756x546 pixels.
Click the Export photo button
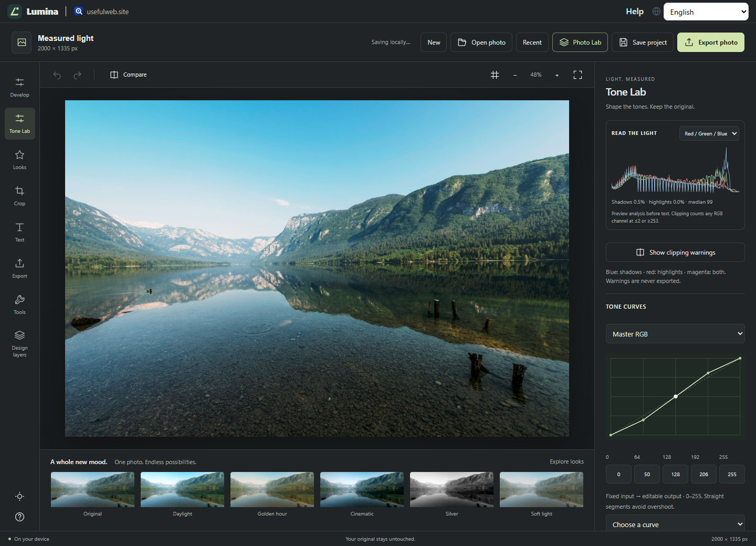[711, 43]
